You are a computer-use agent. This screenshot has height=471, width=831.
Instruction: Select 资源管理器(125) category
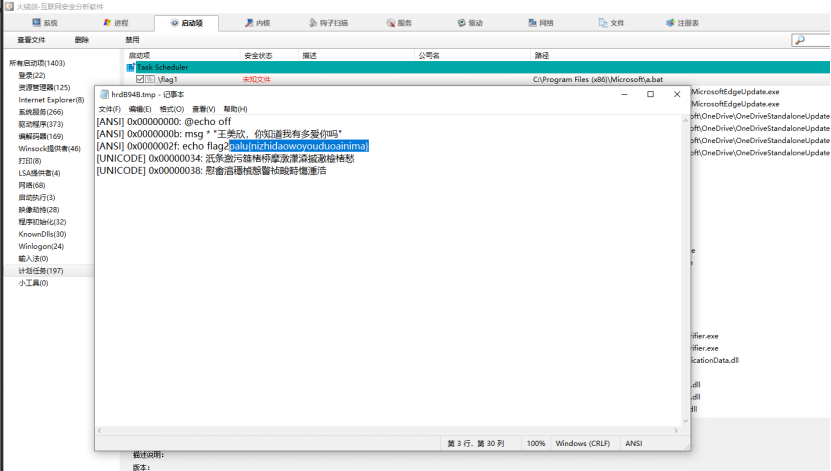(44, 87)
